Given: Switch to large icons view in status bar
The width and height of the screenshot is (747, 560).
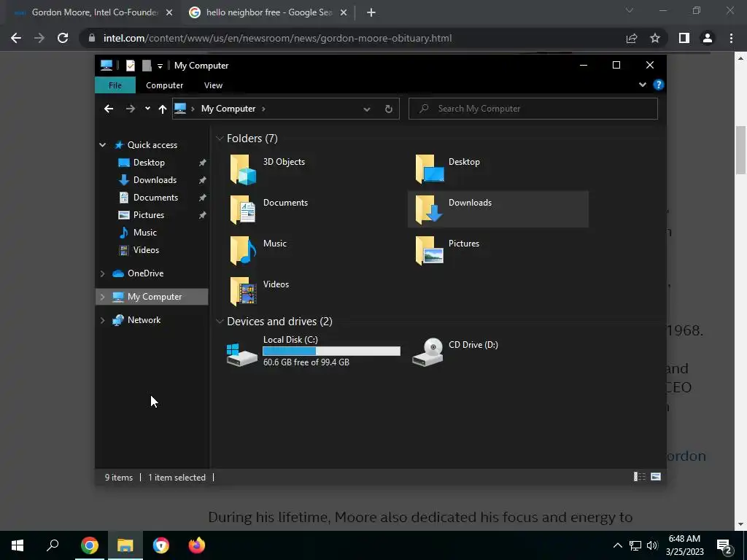Looking at the screenshot, I should (x=656, y=477).
